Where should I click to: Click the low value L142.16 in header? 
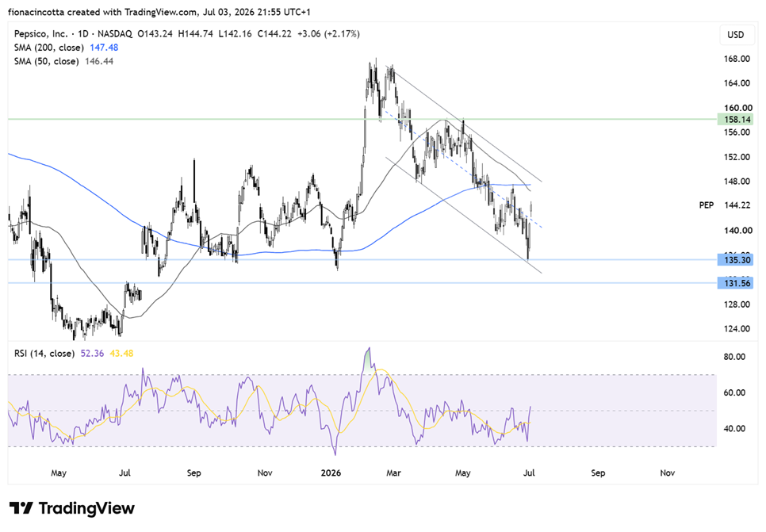tap(235, 34)
